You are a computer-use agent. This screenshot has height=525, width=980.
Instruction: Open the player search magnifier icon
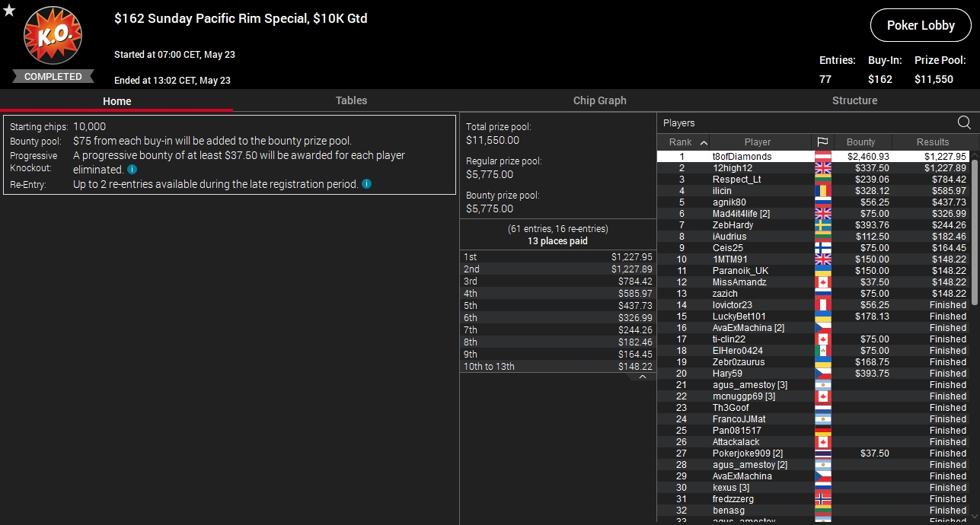point(964,123)
